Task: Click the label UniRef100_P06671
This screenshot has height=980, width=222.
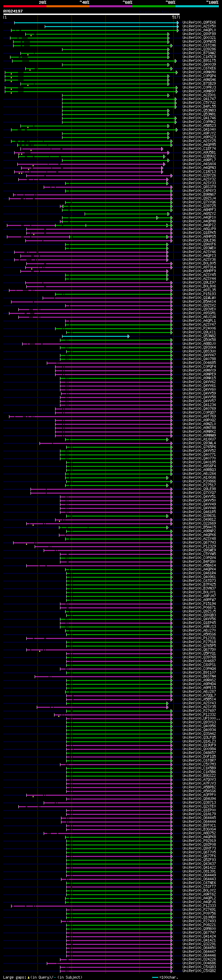Action: click(199, 608)
